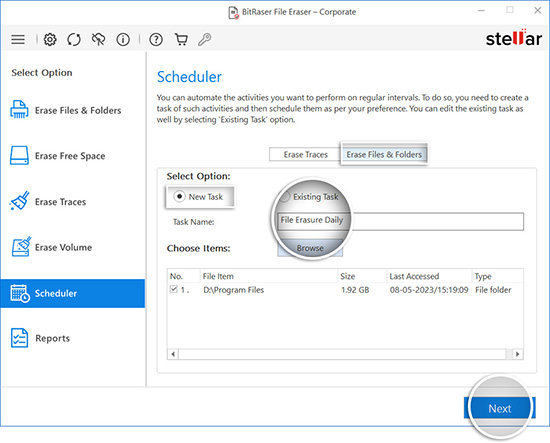550x443 pixels.
Task: Click the File folder type cell
Action: [493, 290]
